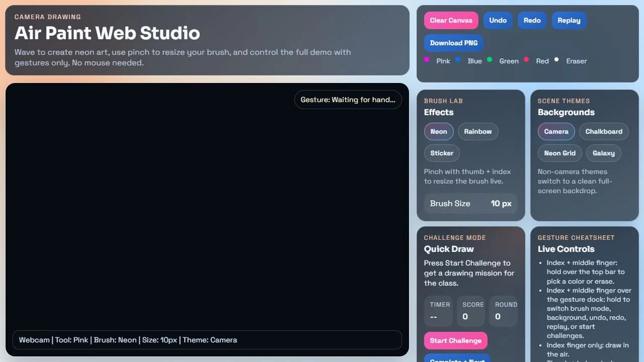Pick the red color dot
This screenshot has height=362, width=644.
(x=526, y=59)
